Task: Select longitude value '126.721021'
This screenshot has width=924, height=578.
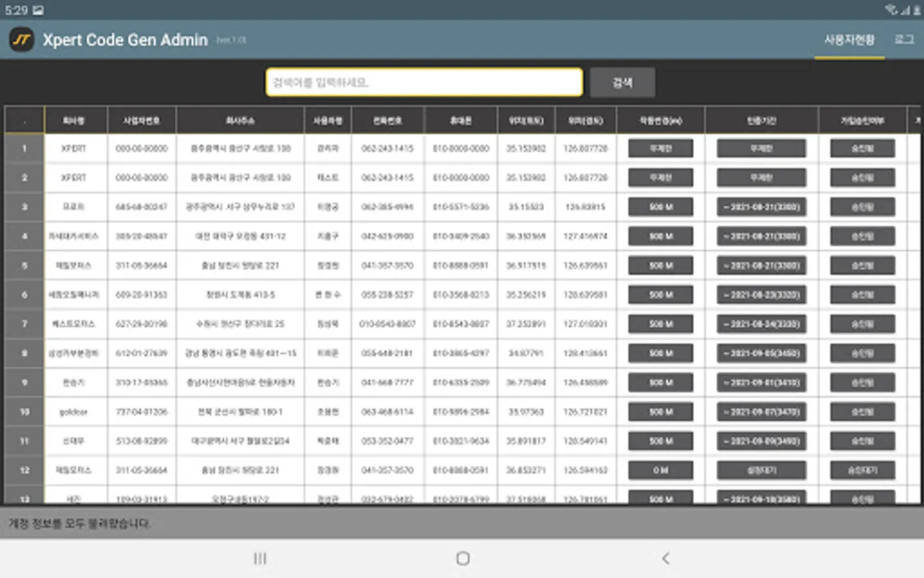Action: point(585,412)
